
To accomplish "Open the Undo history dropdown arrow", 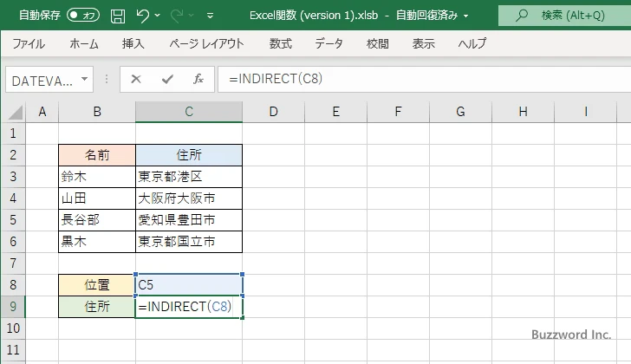I will 158,16.
